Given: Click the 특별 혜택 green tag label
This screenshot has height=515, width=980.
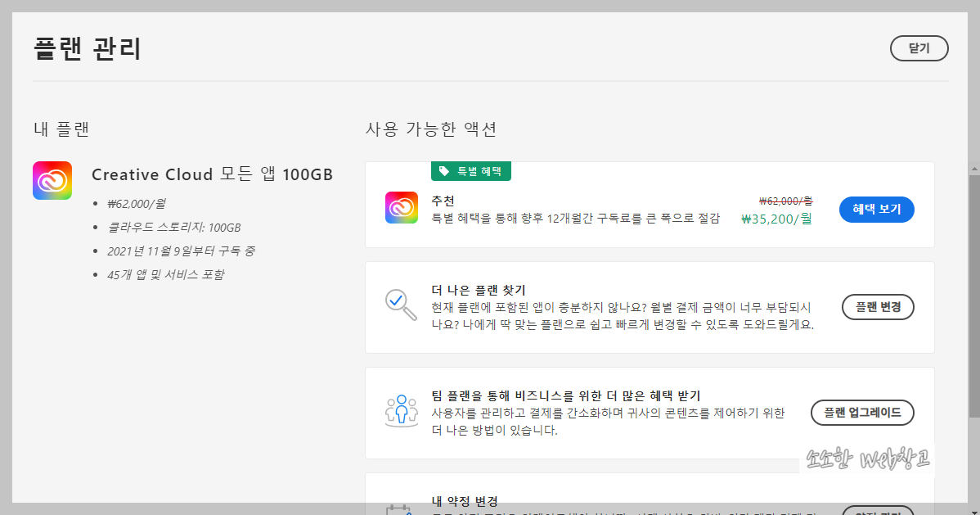Looking at the screenshot, I should pos(470,171).
